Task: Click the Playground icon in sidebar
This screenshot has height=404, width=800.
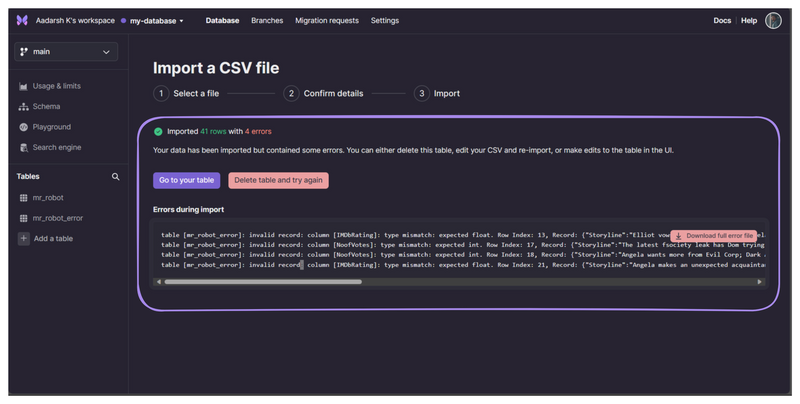Action: 23,127
